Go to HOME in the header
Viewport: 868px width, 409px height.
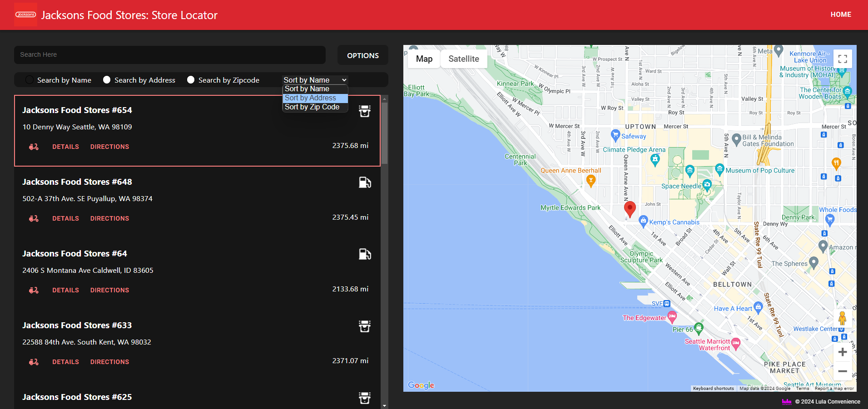pos(841,15)
